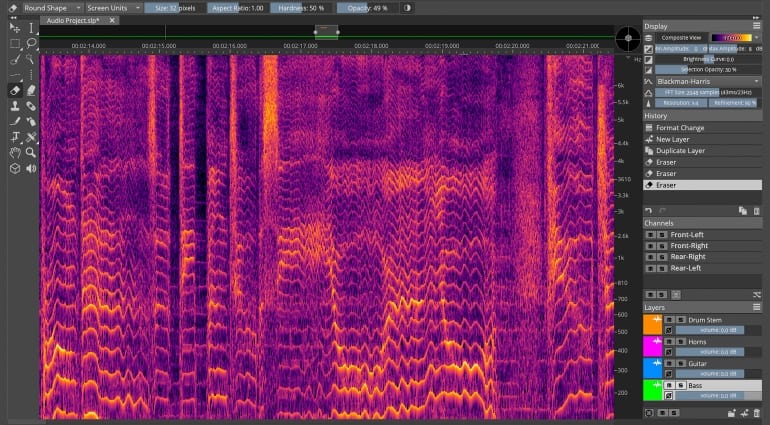Select the time range cursor tool

pos(31,28)
